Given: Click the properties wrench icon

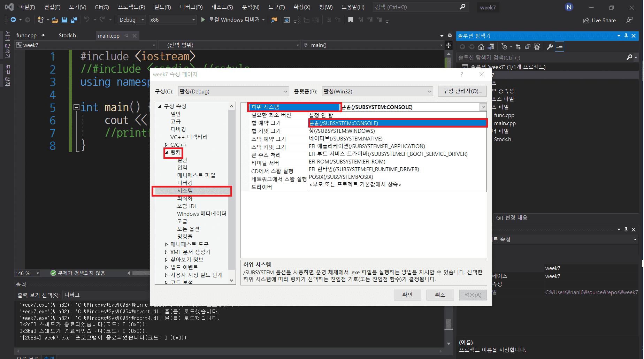Looking at the screenshot, I should point(550,47).
